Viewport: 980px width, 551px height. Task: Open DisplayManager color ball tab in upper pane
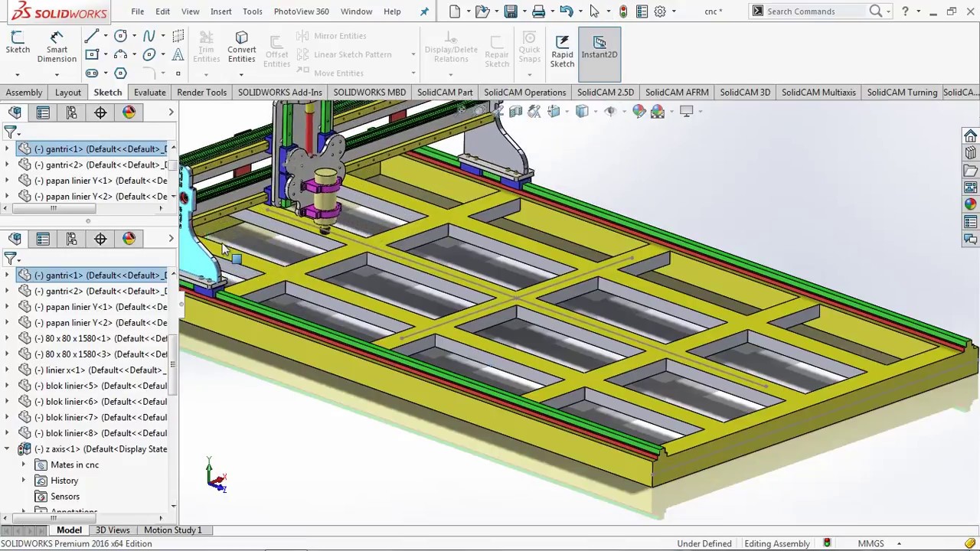(129, 112)
